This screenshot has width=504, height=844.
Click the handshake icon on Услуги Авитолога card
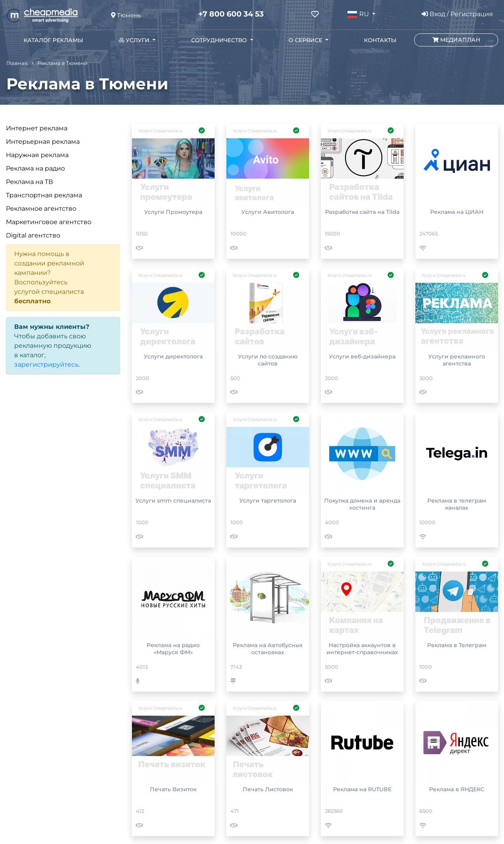click(x=234, y=248)
